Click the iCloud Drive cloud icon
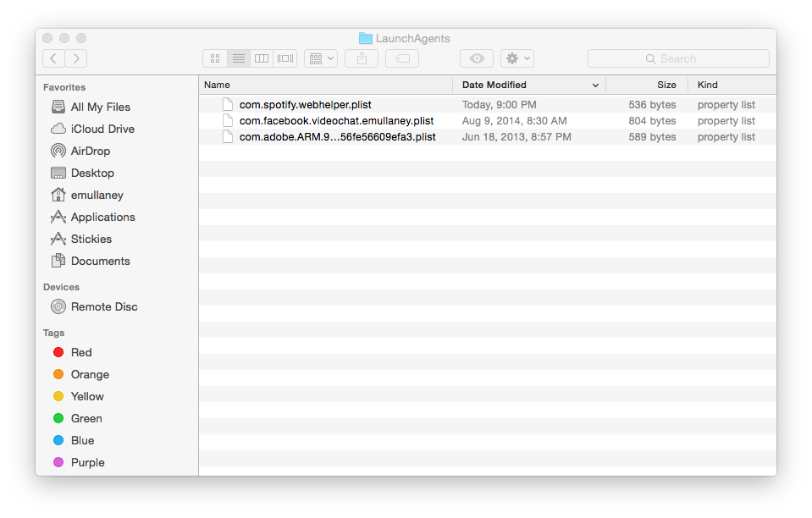This screenshot has width=812, height=518. point(58,129)
